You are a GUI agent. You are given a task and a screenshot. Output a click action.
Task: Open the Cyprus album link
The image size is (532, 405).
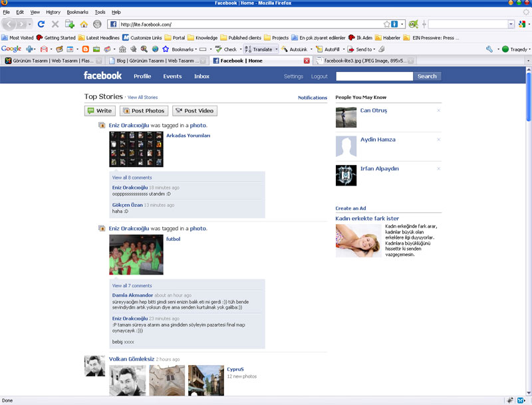(x=235, y=369)
